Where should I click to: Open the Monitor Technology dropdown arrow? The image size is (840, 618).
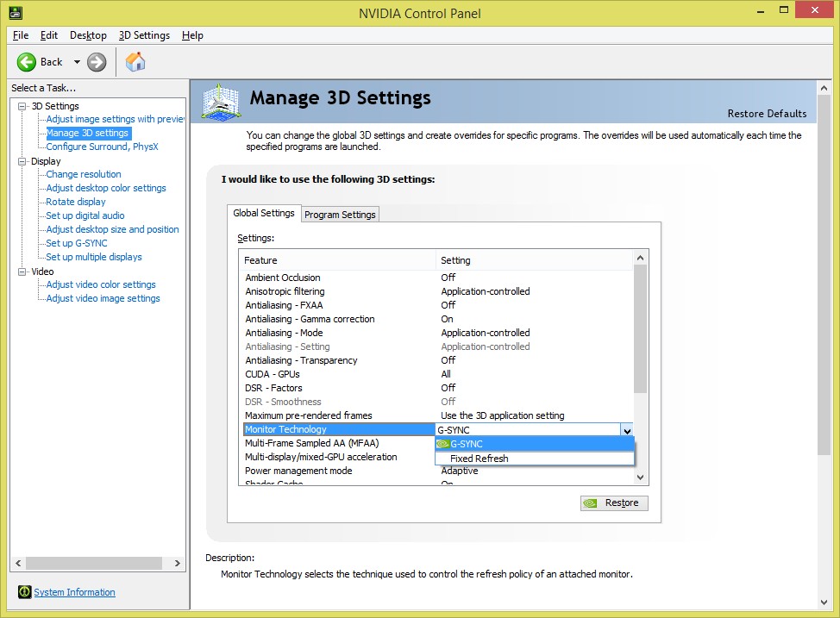tap(627, 430)
